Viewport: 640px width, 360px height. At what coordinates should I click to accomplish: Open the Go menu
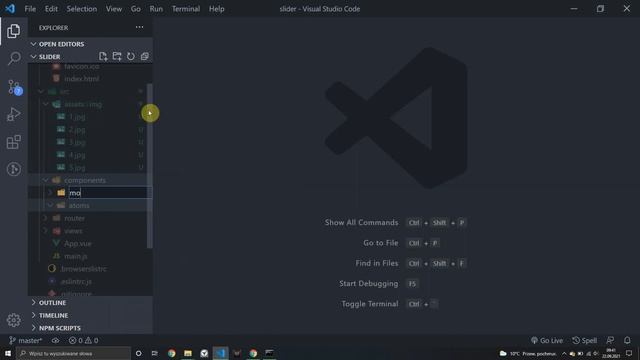pyautogui.click(x=136, y=9)
